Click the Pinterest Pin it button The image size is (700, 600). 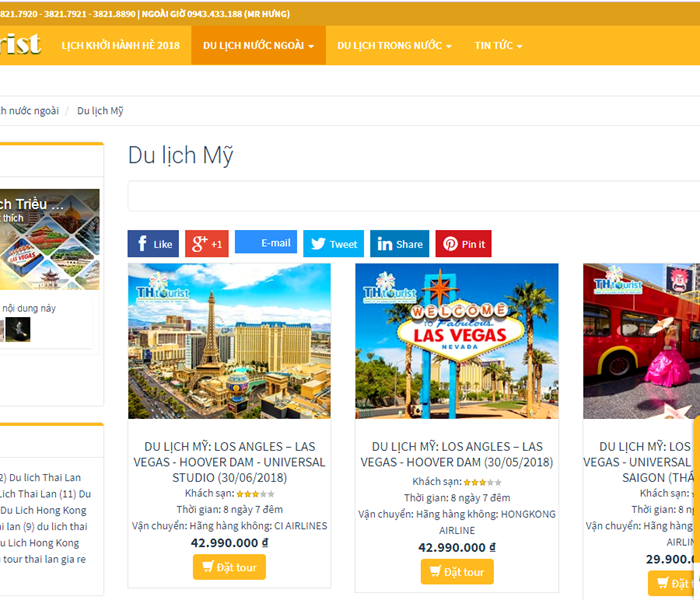[463, 244]
